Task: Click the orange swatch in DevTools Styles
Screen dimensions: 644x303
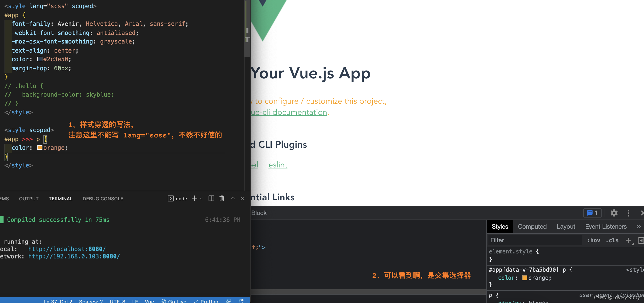Action: [525, 278]
